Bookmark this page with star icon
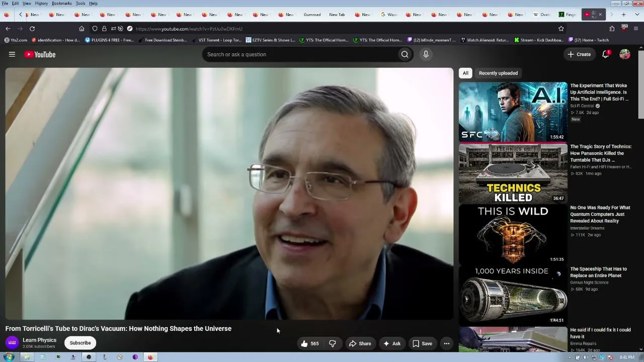The width and height of the screenshot is (644, 362). pos(561,29)
